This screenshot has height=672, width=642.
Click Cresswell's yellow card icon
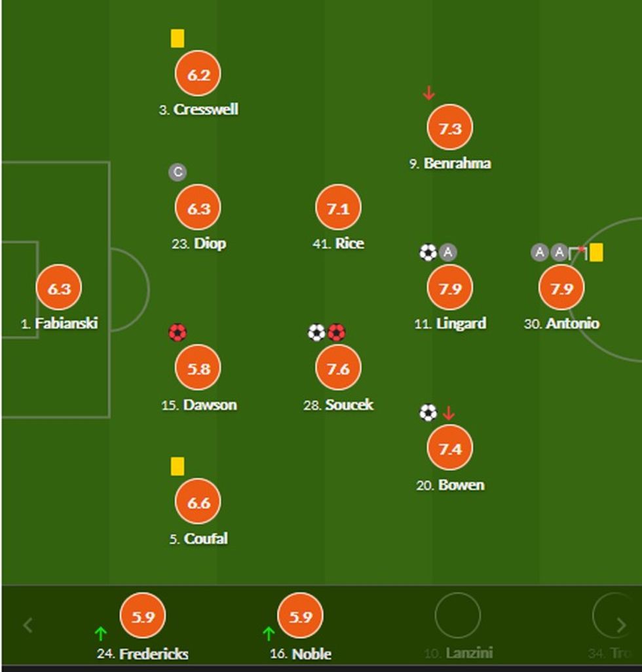click(178, 39)
